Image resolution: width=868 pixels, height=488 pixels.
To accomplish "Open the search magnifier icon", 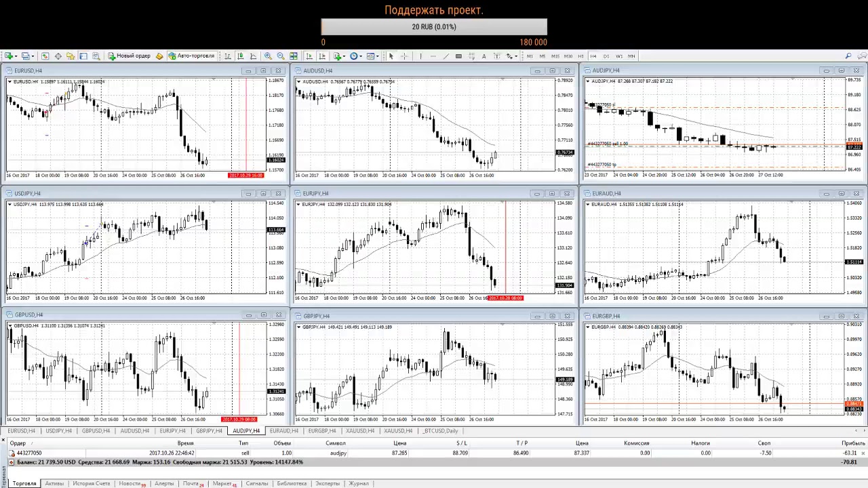I will point(848,56).
